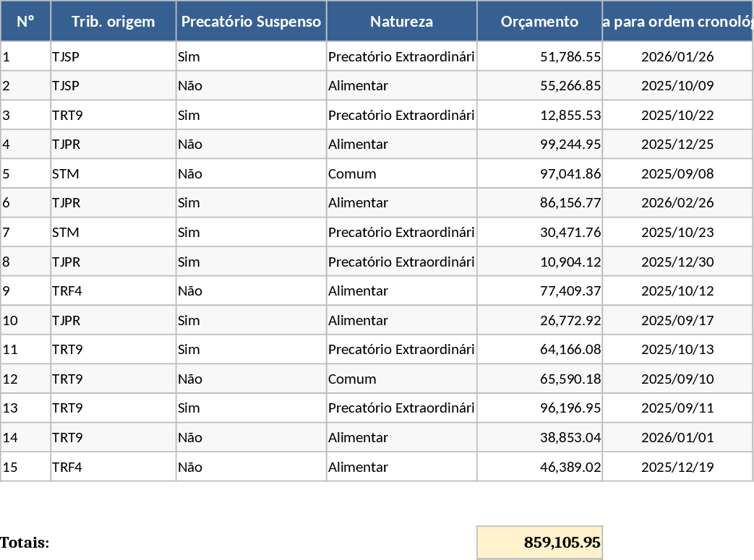Select the amount 99,244.95 cell

[x=539, y=144]
